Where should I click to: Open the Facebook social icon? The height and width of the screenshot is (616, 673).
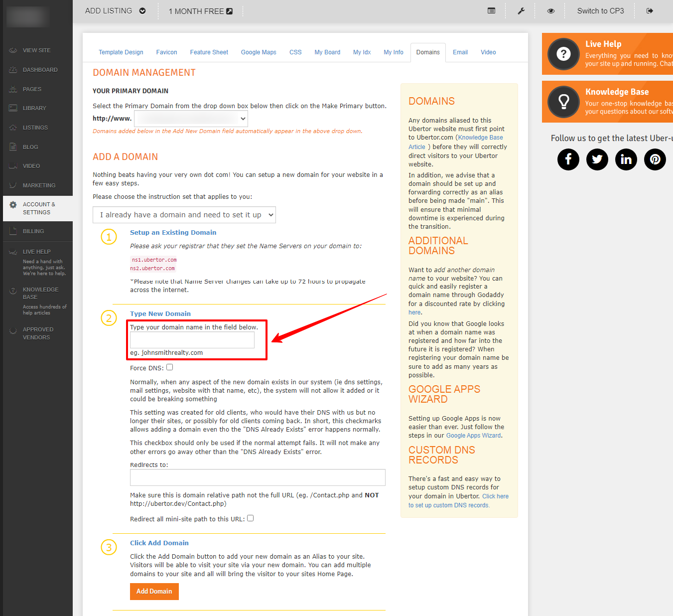(568, 159)
